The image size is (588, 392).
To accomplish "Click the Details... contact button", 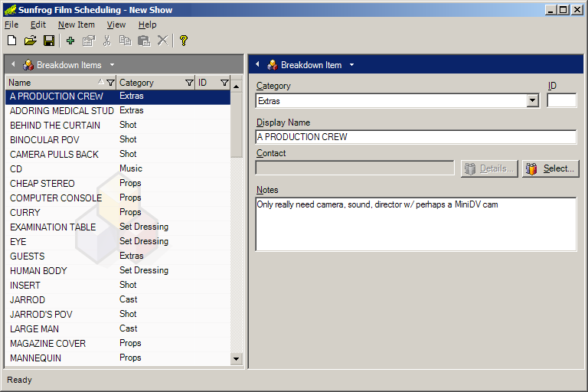I will [489, 168].
